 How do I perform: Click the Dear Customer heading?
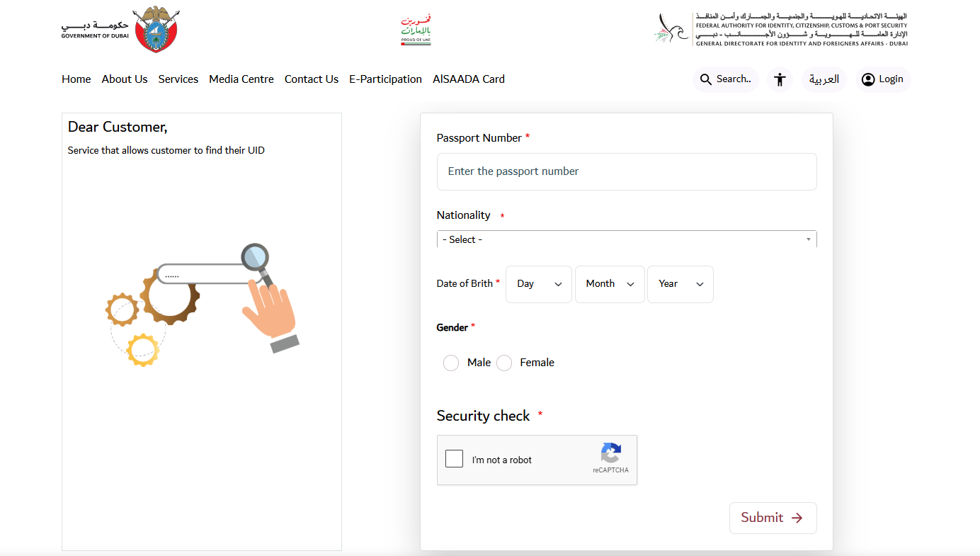tap(118, 127)
